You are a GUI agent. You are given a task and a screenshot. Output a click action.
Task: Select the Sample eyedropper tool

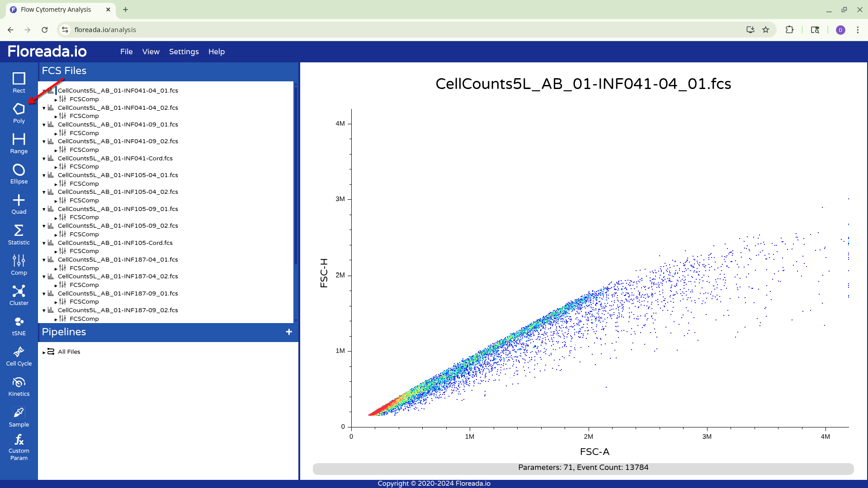tap(19, 417)
